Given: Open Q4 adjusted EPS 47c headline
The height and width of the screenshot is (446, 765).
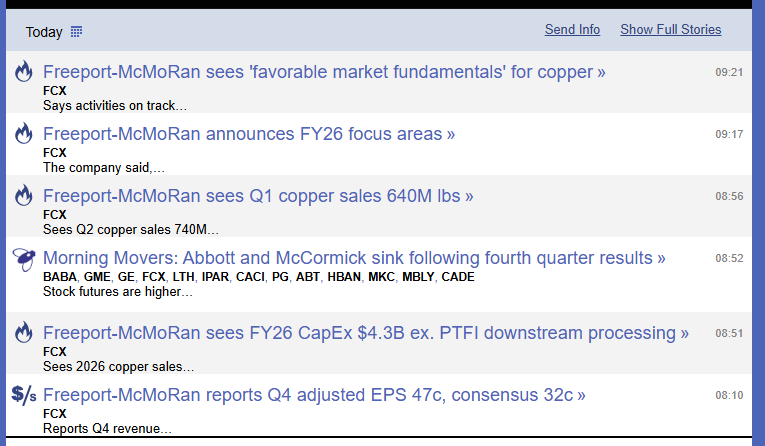Looking at the screenshot, I should point(314,395).
